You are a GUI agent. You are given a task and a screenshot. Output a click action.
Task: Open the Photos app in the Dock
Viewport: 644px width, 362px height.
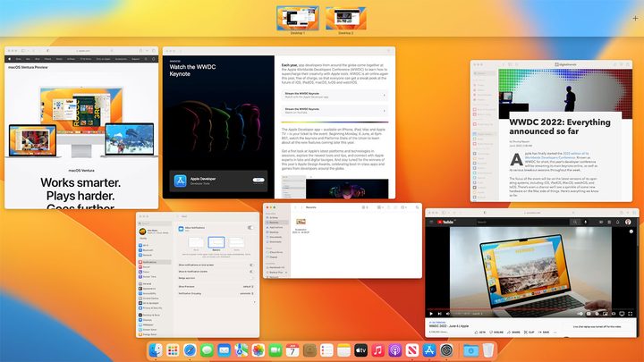tap(258, 350)
